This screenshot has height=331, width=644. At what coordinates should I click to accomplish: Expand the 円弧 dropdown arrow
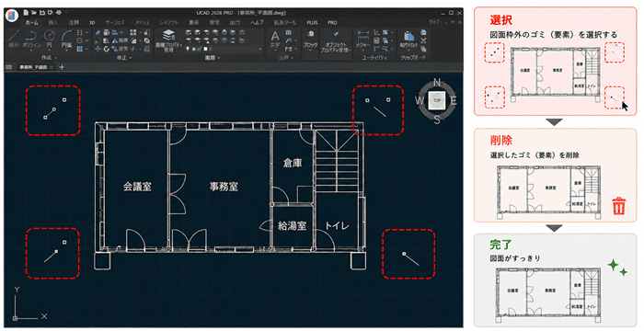coord(66,50)
